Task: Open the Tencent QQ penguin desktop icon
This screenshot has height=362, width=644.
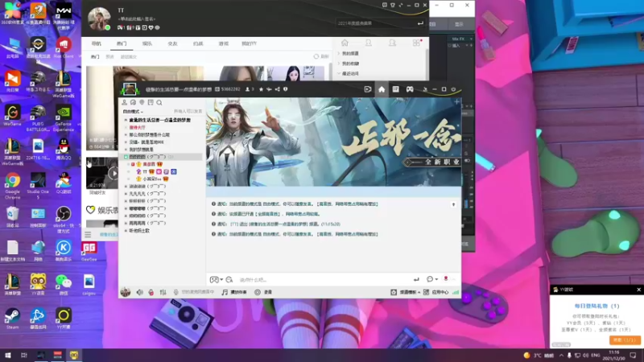Action: coord(64,149)
